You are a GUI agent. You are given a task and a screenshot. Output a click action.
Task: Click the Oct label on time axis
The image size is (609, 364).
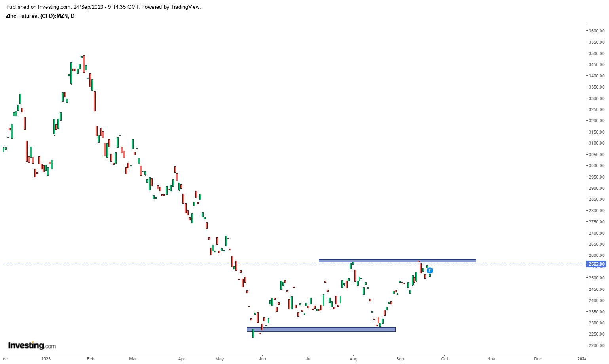pos(444,359)
